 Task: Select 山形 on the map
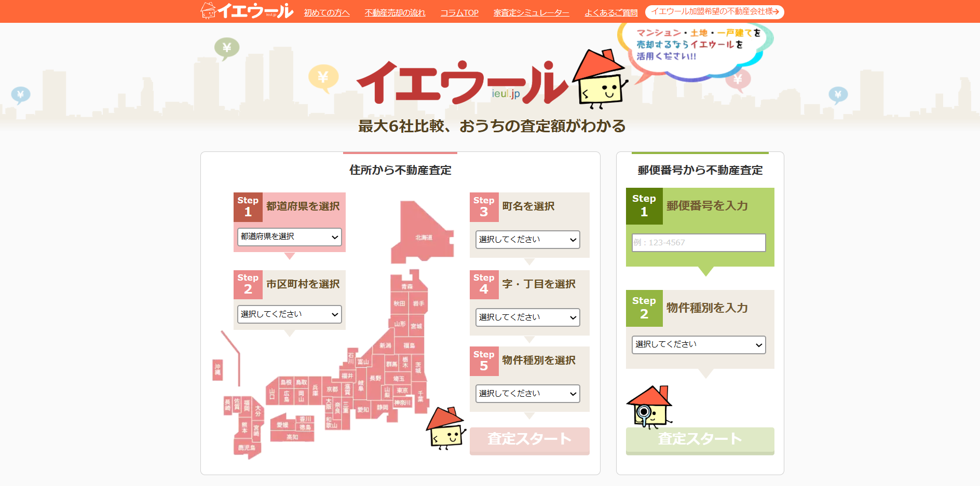pos(400,324)
